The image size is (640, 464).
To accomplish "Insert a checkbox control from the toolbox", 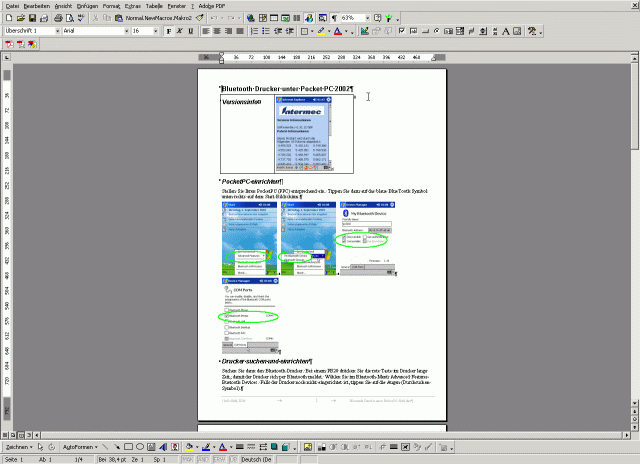I will coord(402,31).
